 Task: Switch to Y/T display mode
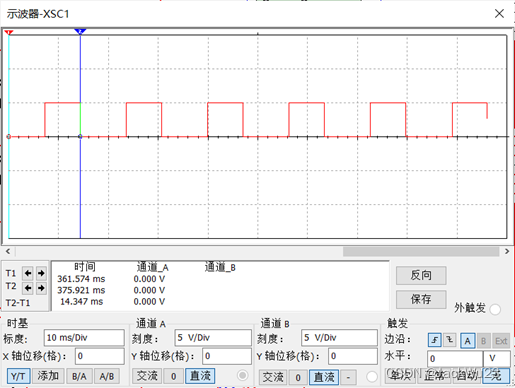(x=18, y=376)
